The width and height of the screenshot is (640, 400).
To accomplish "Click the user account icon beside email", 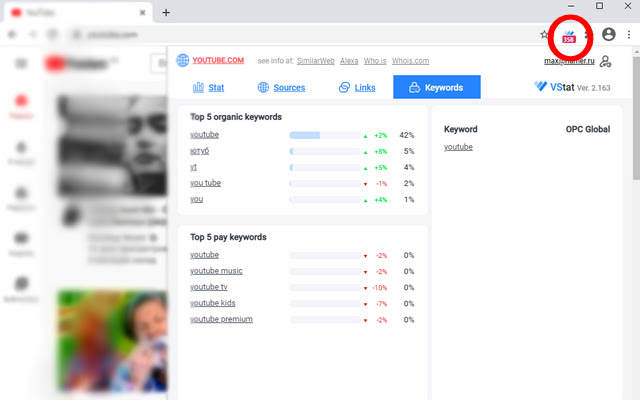I will point(605,62).
